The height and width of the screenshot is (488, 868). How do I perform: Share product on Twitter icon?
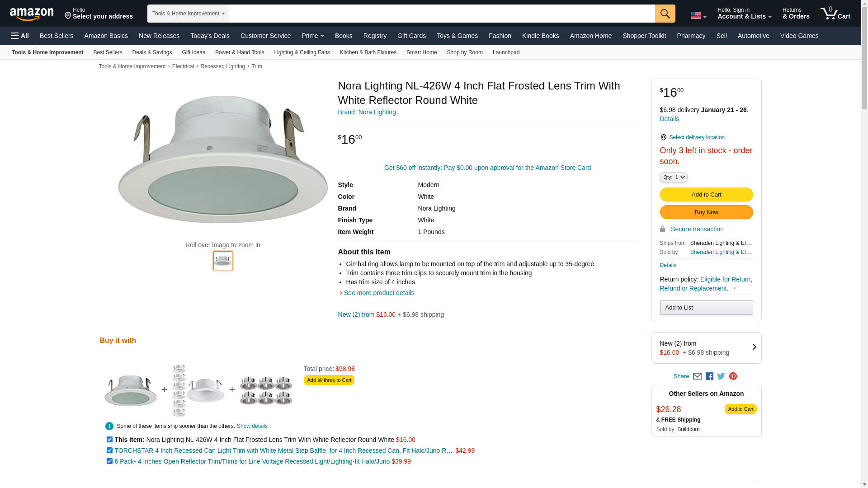point(721,376)
